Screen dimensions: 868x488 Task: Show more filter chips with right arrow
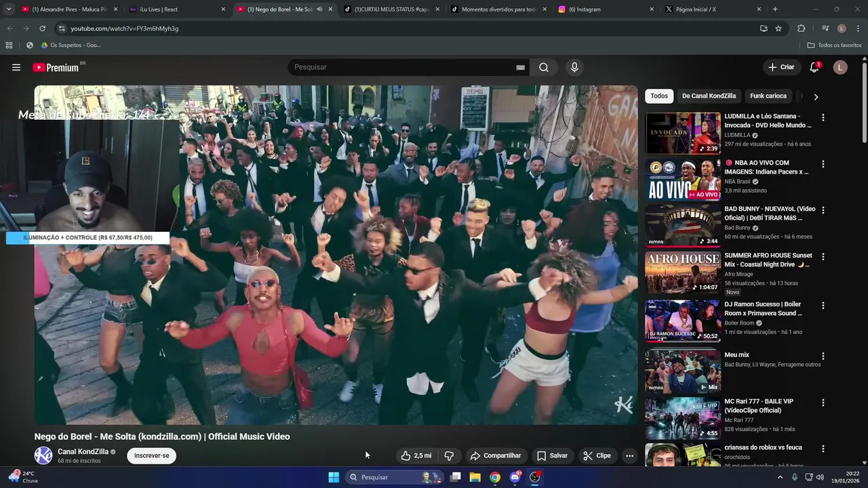(816, 97)
